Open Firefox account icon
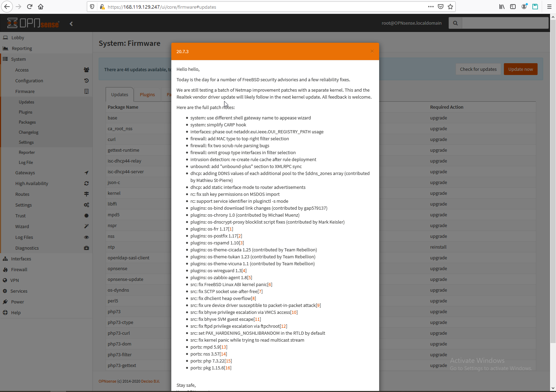The width and height of the screenshot is (556, 392). (x=524, y=7)
